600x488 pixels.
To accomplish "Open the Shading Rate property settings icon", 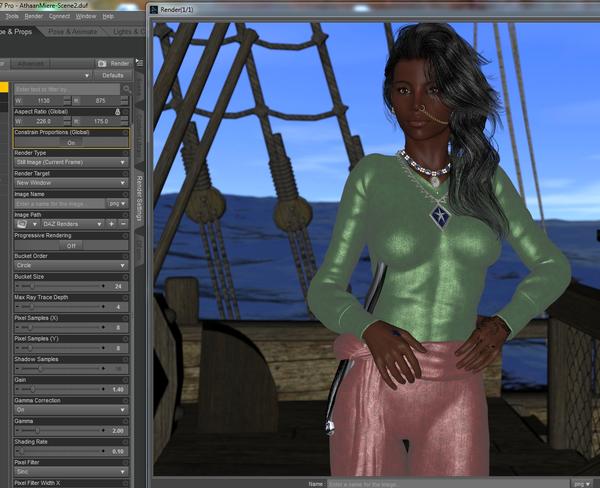I will coord(125,442).
